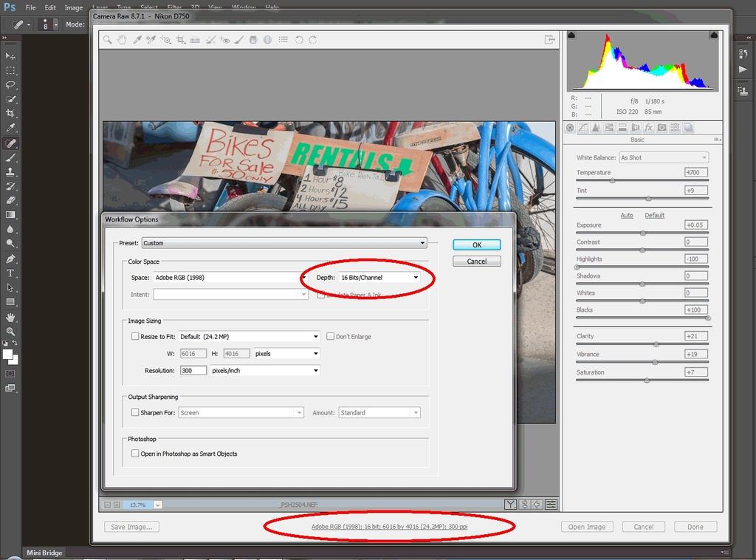Check Open in Photoshop as Smart Objects
The width and height of the screenshot is (756, 560).
[x=135, y=454]
